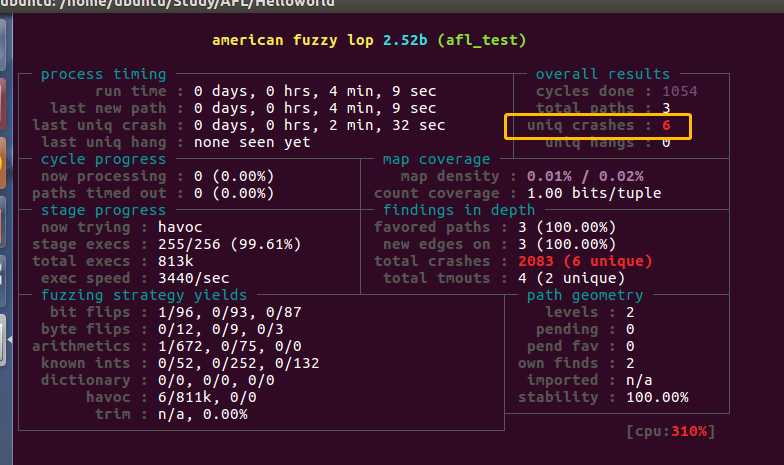Click the exec speed value "3440/sec"
Viewport: 784px width, 465px height.
(x=194, y=278)
